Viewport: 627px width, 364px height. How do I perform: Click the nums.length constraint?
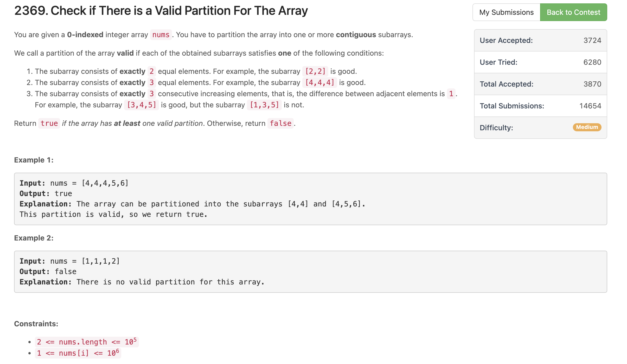(x=87, y=342)
